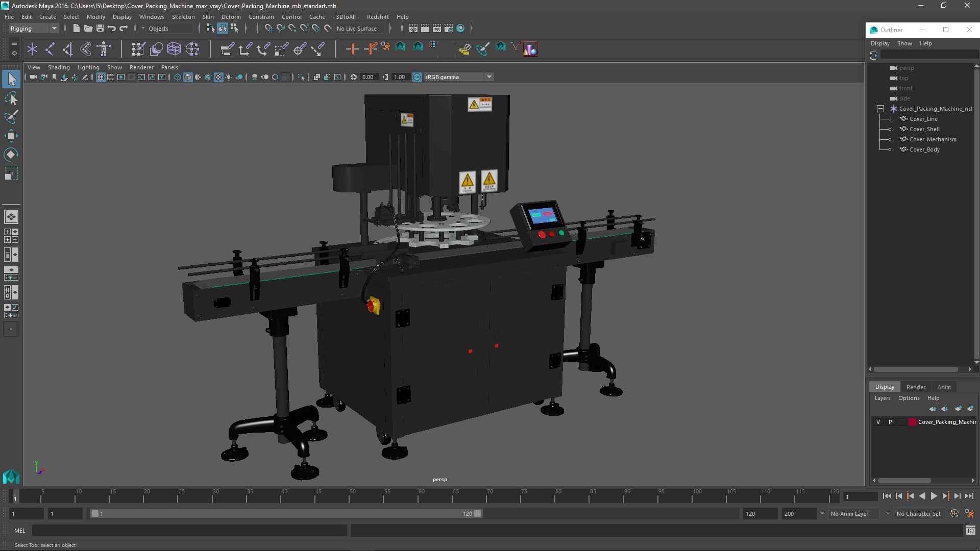This screenshot has height=551, width=980.
Task: Activate the Rotate tool
Action: (x=11, y=155)
